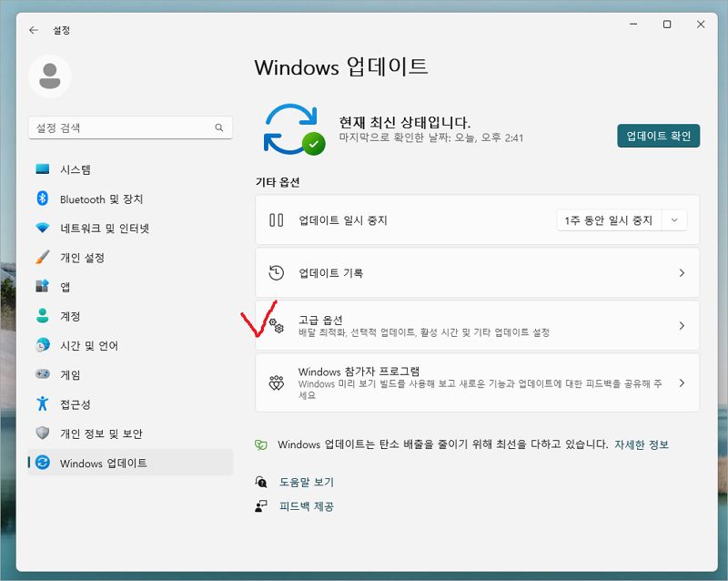
Task: Click the 1주 동안 일시 중지 button
Action: point(609,220)
